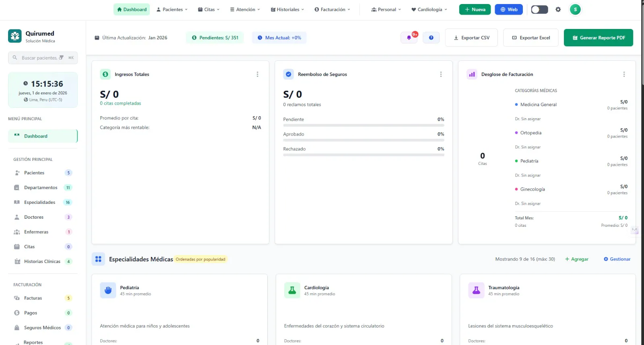Click the notifications bell icon
The height and width of the screenshot is (345, 644).
pos(409,38)
